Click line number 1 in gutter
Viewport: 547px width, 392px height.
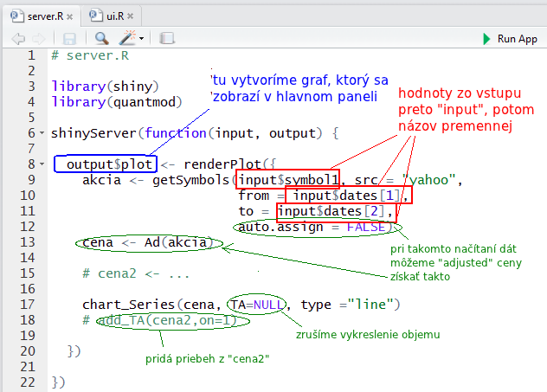[x=31, y=55]
